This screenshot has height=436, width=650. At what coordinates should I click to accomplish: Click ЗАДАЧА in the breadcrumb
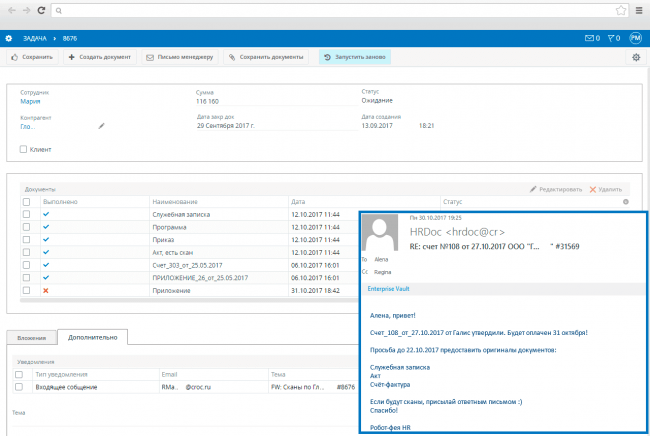tap(34, 38)
